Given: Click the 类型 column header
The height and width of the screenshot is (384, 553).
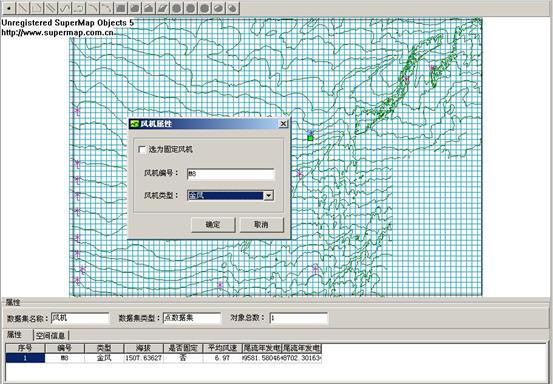Looking at the screenshot, I should tap(104, 348).
